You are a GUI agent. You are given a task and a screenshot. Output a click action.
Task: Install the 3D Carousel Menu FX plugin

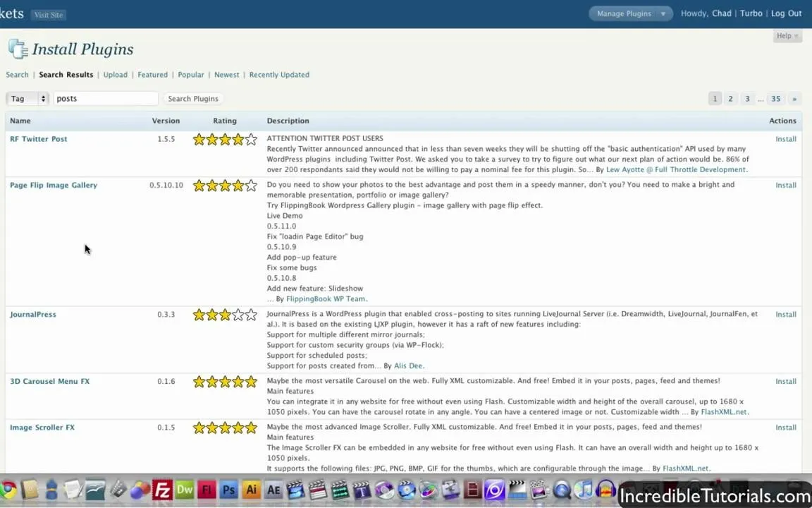pyautogui.click(x=786, y=382)
